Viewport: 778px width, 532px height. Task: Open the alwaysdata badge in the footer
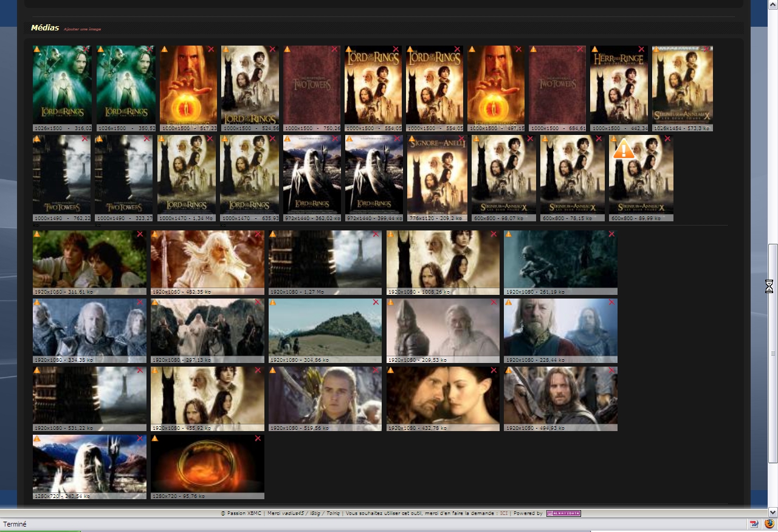pos(563,514)
